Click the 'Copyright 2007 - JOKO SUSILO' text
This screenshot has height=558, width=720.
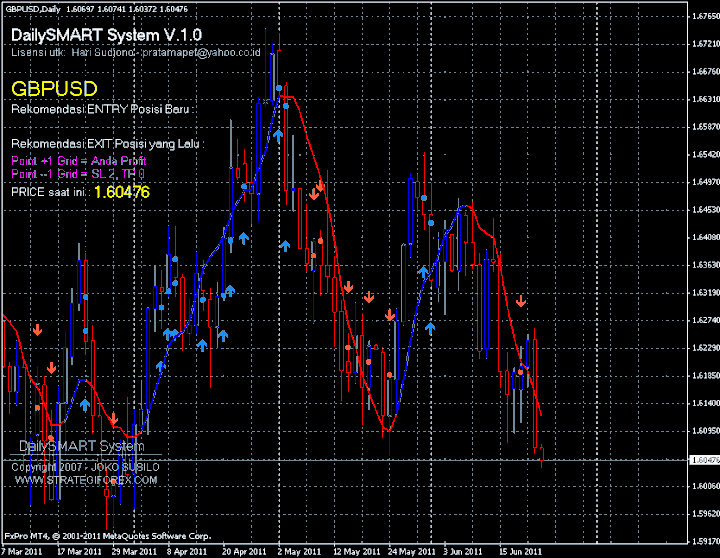pos(85,467)
